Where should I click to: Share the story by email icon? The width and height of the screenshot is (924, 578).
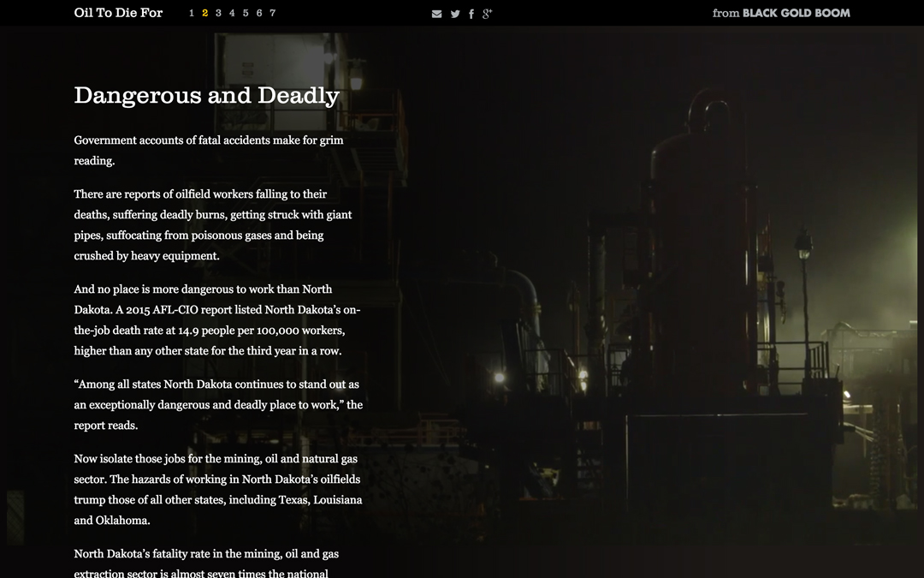point(436,14)
